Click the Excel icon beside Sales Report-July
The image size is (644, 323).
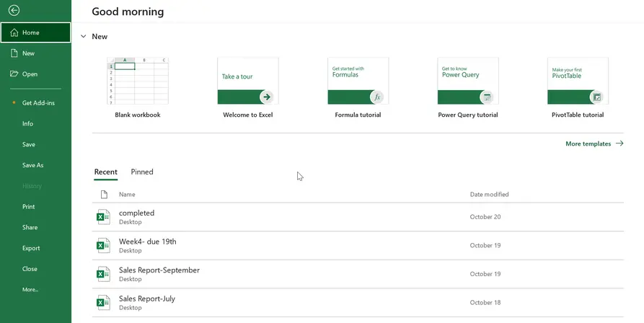pos(103,303)
